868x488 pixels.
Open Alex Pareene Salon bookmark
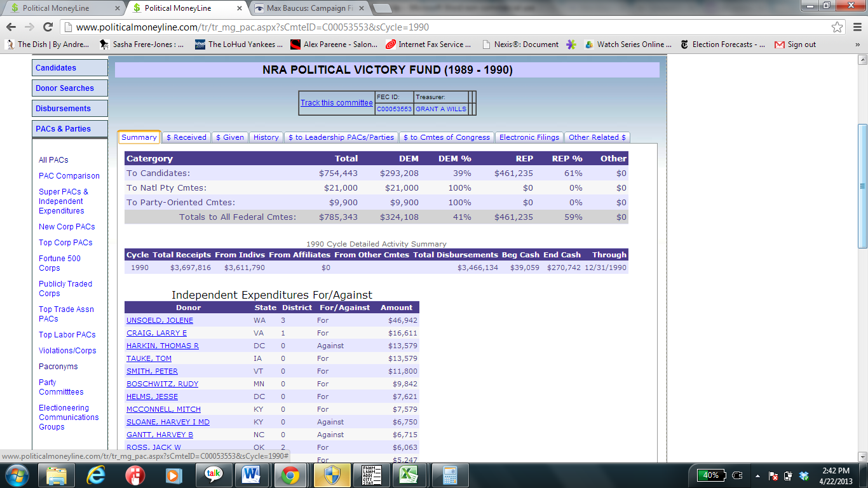point(334,44)
